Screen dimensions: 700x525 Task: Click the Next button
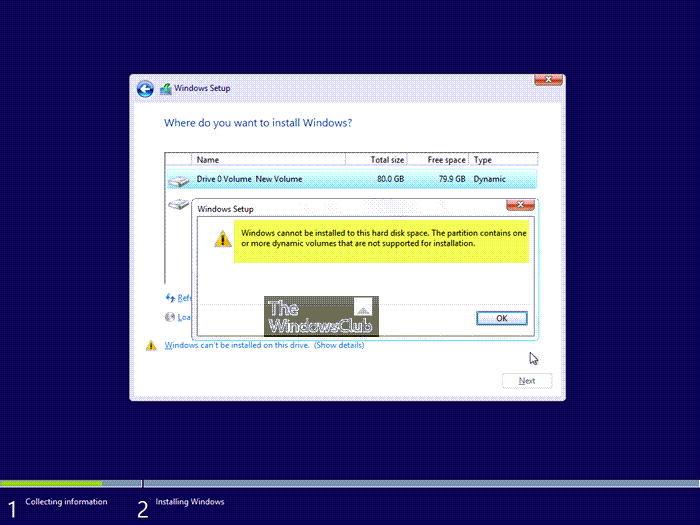[527, 381]
